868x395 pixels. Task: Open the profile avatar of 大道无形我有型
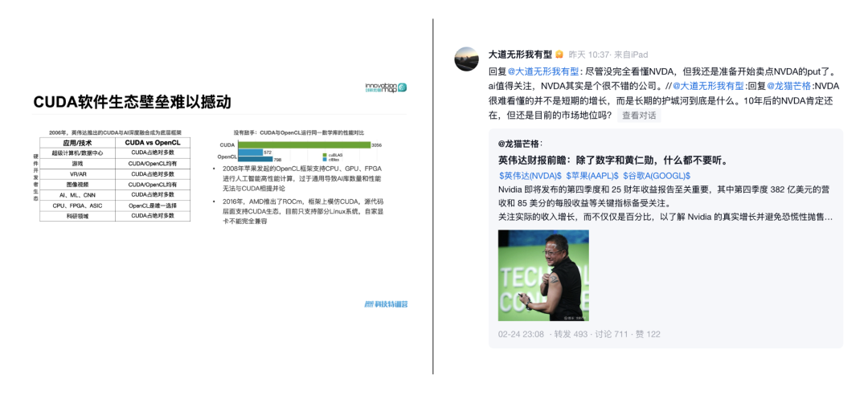[x=467, y=59]
